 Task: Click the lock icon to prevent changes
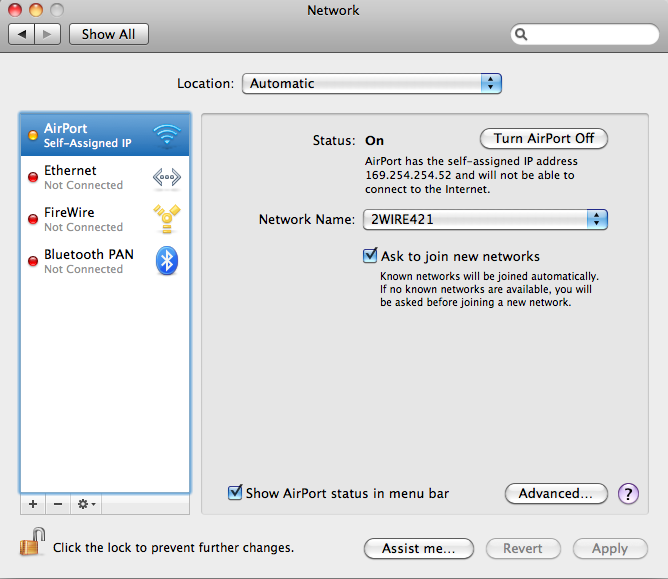(32, 542)
